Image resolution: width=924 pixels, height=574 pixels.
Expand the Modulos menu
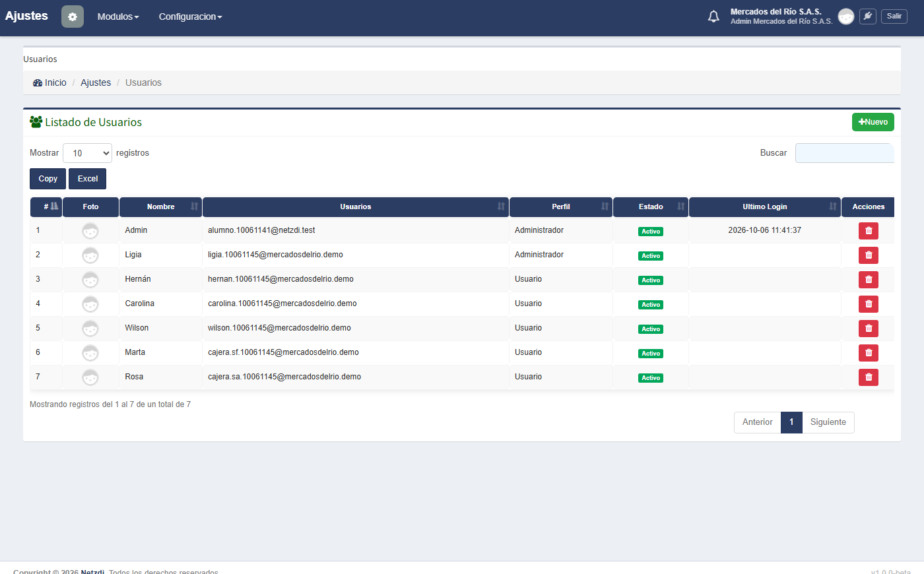tap(118, 16)
